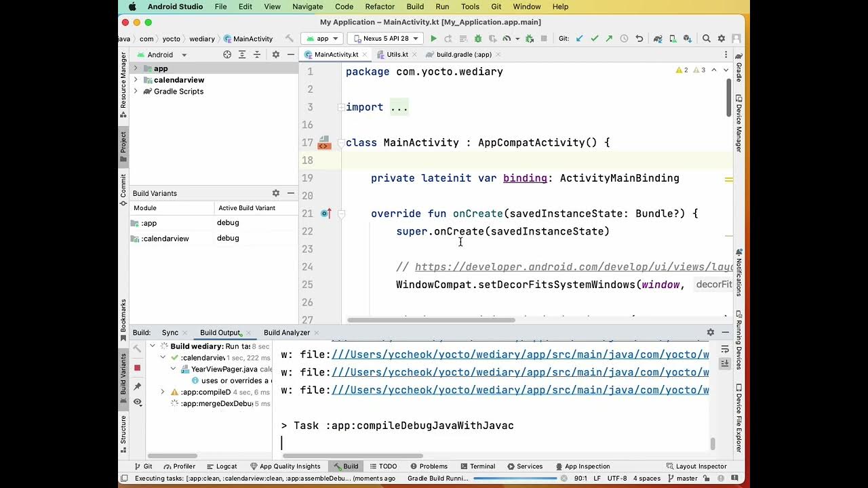This screenshot has height=488, width=868.
Task: Expand the calendarview module in tree
Action: pyautogui.click(x=135, y=80)
